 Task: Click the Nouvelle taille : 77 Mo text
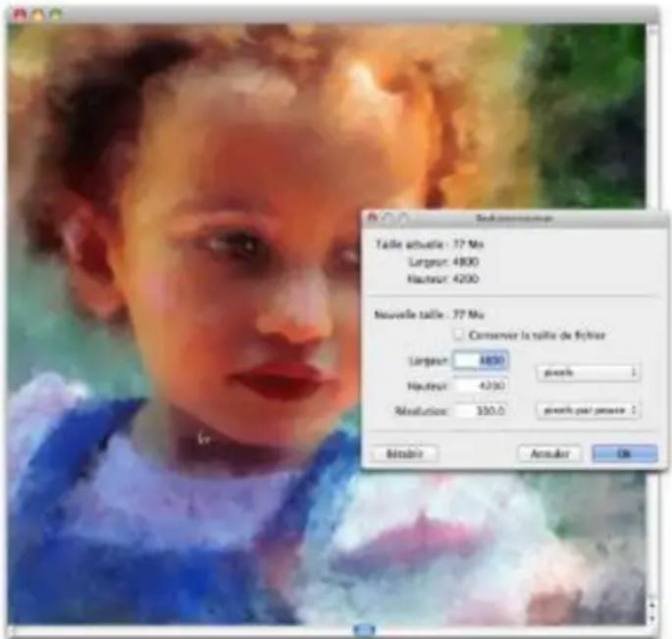[430, 315]
